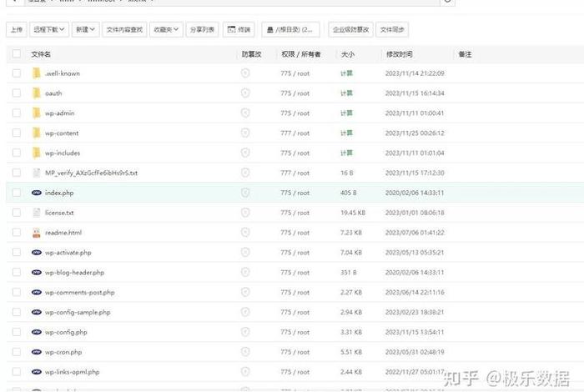
Task: Click the 上传 upload button
Action: coord(16,30)
